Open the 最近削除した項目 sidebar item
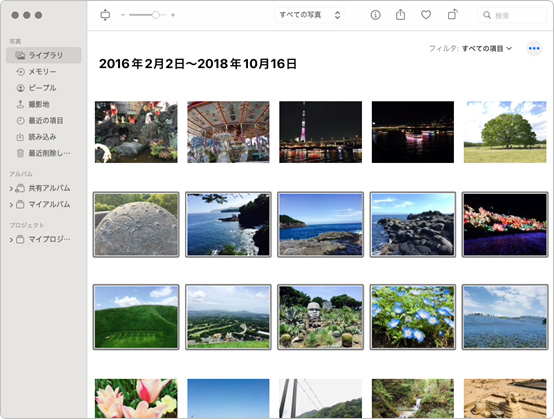 click(x=43, y=153)
